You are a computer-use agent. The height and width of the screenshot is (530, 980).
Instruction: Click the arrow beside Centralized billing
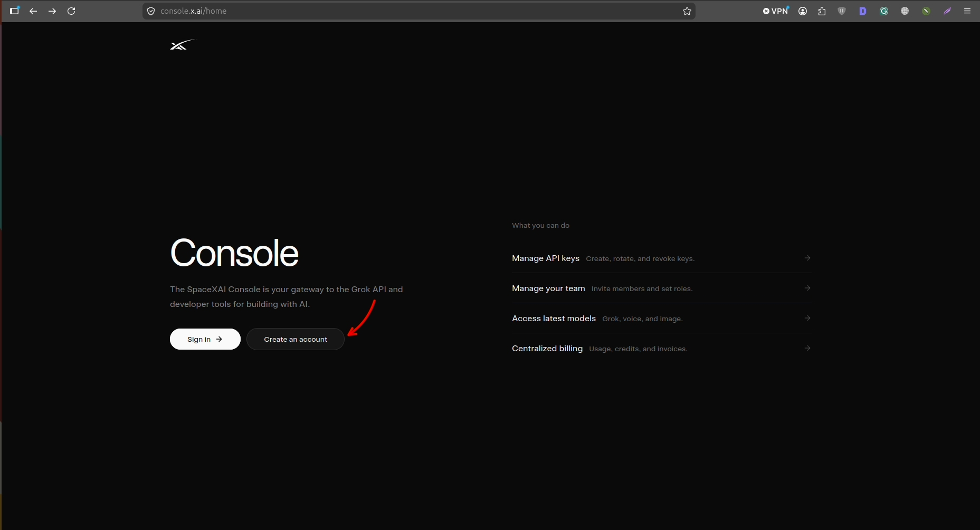(807, 348)
